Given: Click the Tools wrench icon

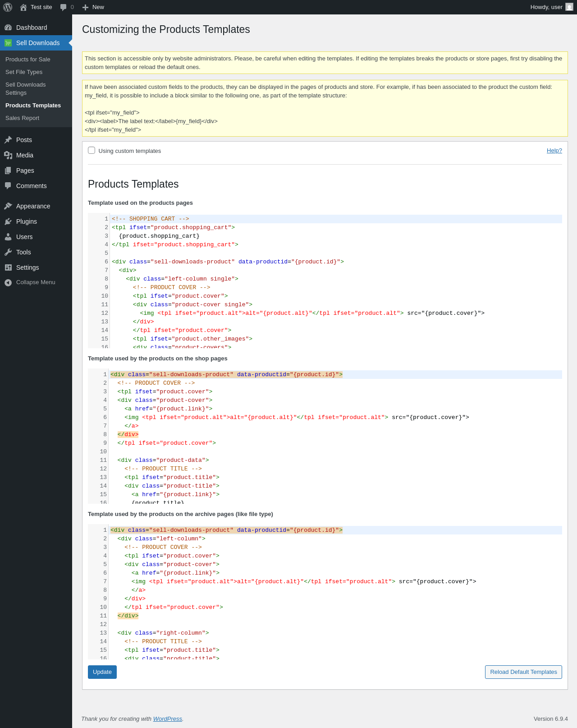Looking at the screenshot, I should point(8,252).
